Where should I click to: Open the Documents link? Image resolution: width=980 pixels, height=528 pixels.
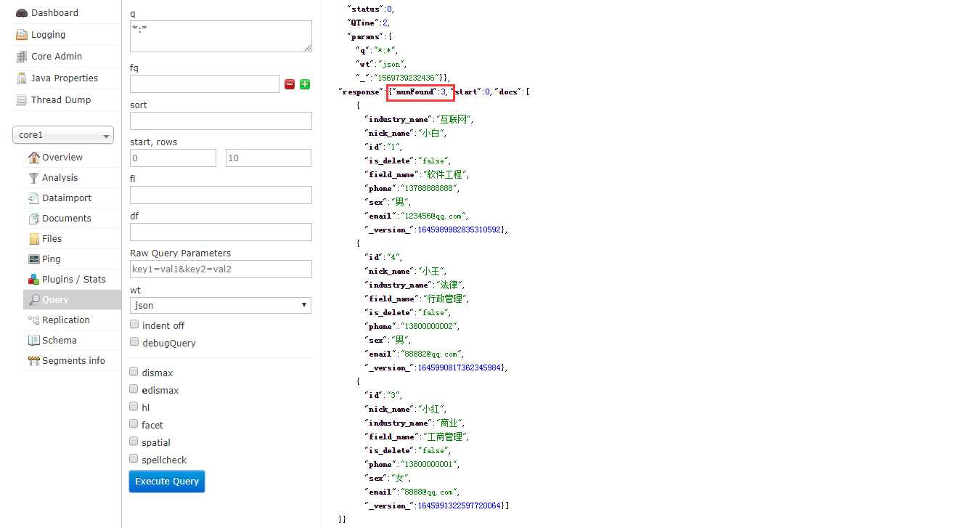(x=67, y=219)
